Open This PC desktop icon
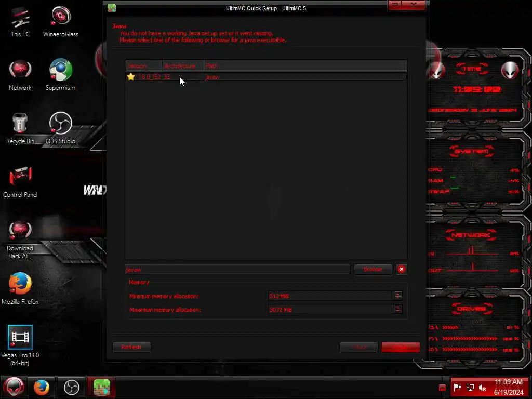 click(20, 22)
